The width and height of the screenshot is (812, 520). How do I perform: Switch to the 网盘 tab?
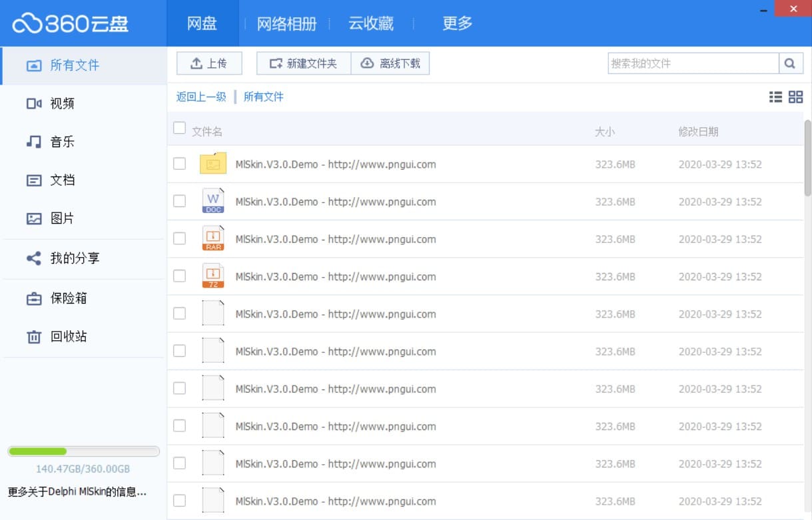tap(202, 23)
